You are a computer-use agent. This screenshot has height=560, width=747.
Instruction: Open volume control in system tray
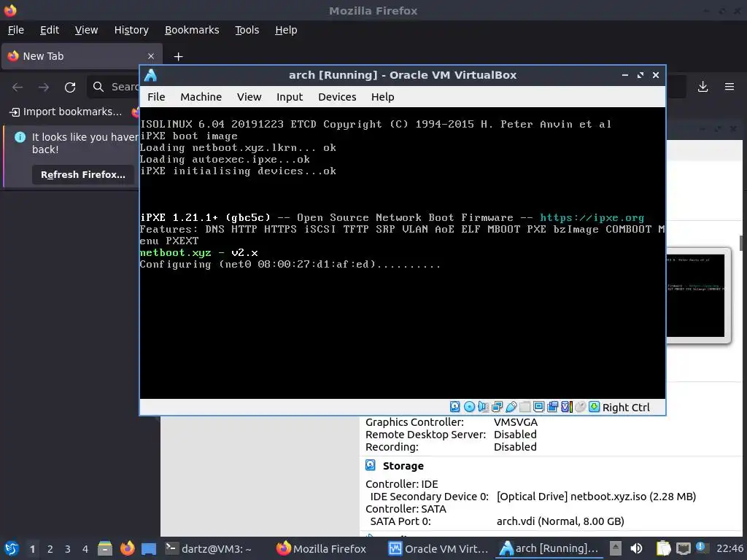(x=636, y=548)
